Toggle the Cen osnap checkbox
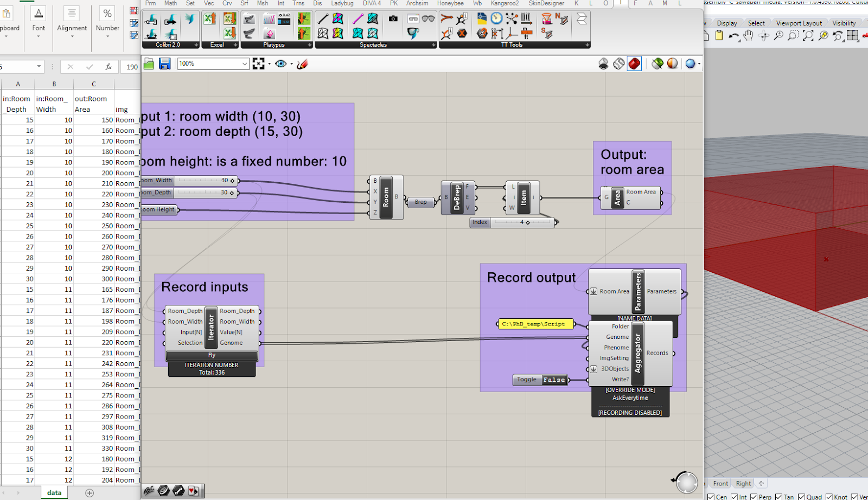This screenshot has height=500, width=868. click(x=711, y=497)
